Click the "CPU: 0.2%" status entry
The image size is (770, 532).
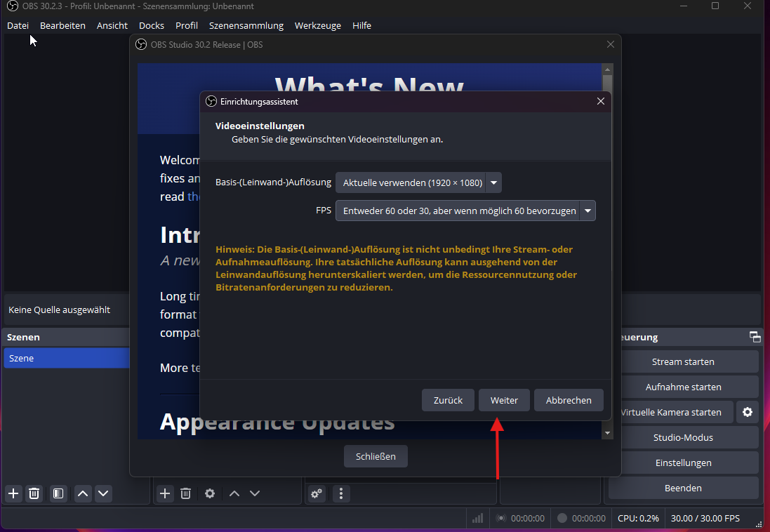(x=639, y=518)
